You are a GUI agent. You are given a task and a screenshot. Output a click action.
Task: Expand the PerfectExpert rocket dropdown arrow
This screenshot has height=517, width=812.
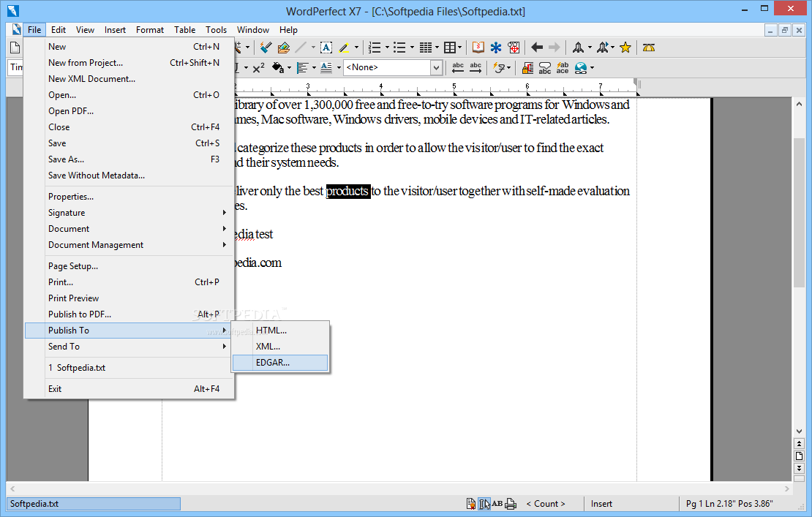[590, 48]
